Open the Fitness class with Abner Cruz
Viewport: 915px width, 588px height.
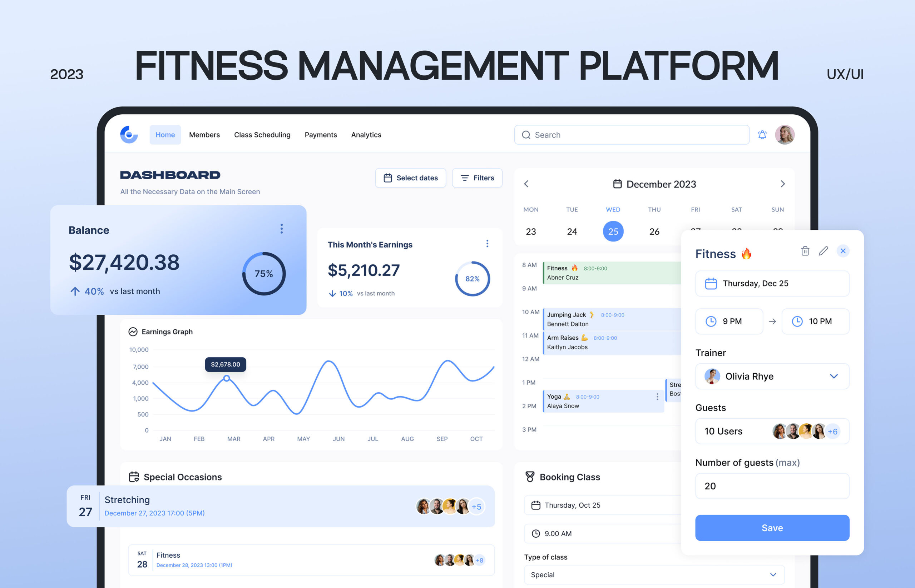612,273
